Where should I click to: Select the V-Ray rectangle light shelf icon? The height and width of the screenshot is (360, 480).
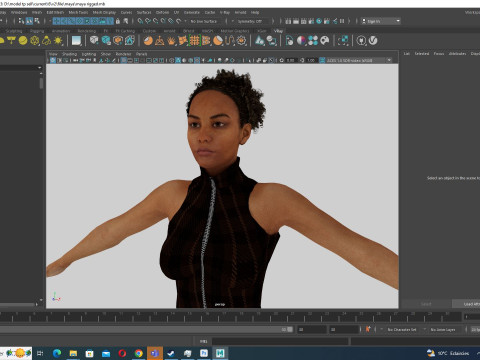point(11,41)
